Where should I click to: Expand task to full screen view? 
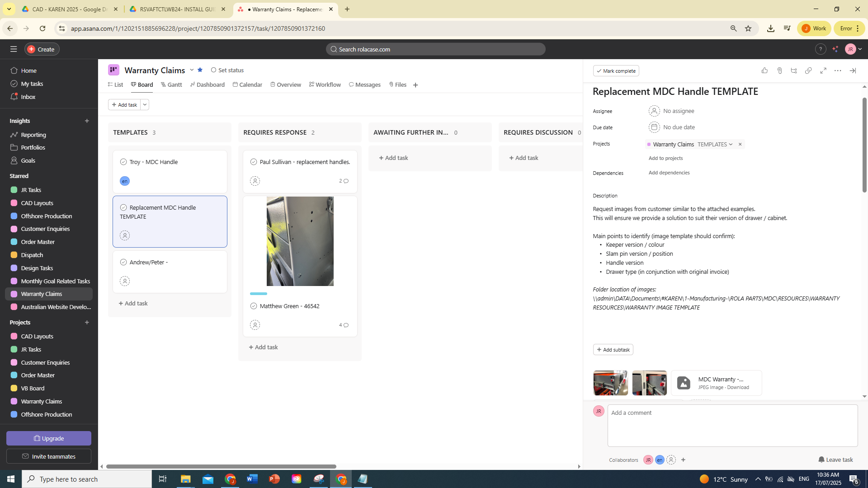pos(823,70)
